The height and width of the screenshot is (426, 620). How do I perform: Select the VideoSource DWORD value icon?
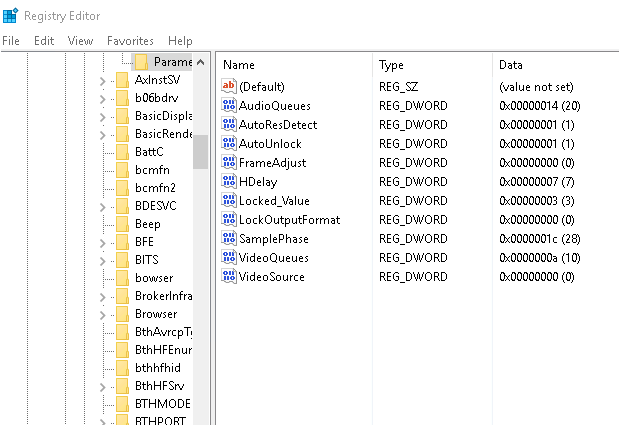coord(228,277)
